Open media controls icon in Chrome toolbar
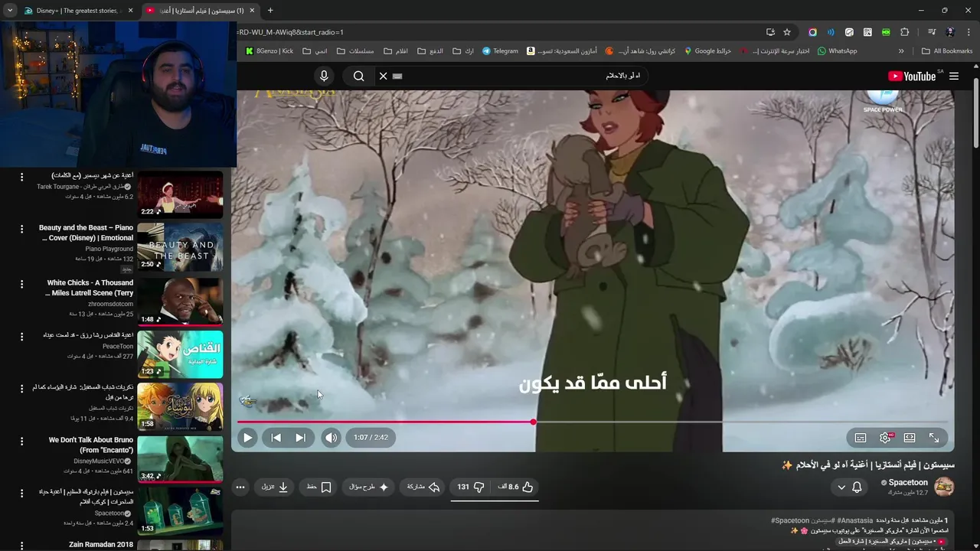Screen dimensions: 980x551 [x=932, y=32]
